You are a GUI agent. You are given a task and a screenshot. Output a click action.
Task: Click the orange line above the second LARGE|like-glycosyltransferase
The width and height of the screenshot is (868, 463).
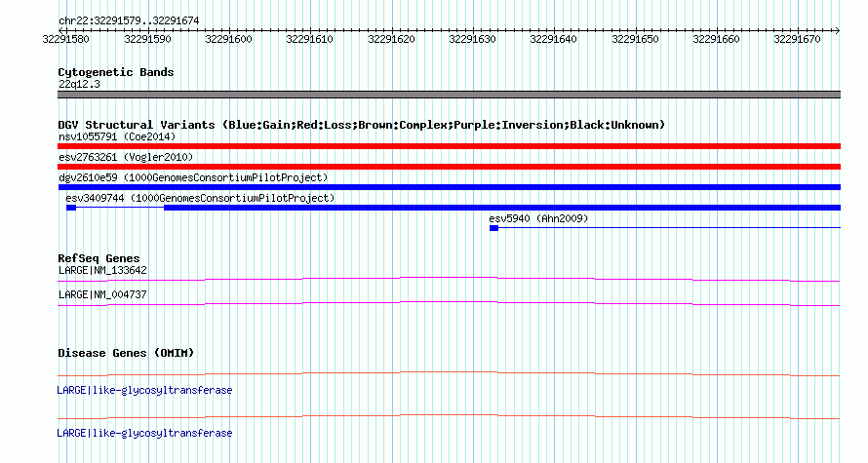click(449, 416)
